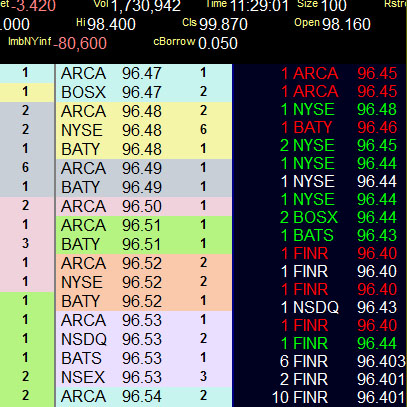The height and width of the screenshot is (407, 407).
Task: Select the cBorrow 0.050 field
Action: click(x=196, y=43)
